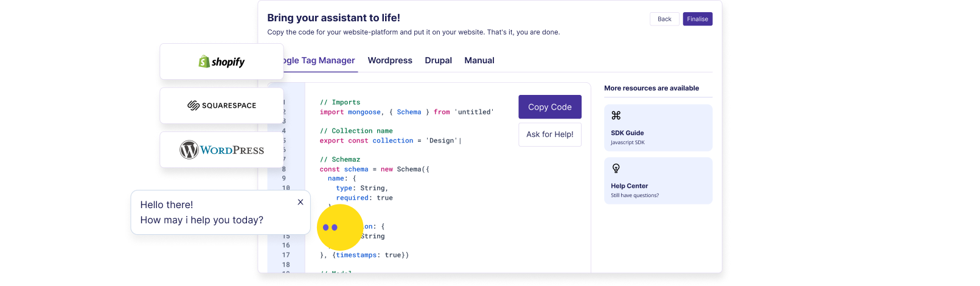980x286 pixels.
Task: Click the WordPress logo icon
Action: 189,150
